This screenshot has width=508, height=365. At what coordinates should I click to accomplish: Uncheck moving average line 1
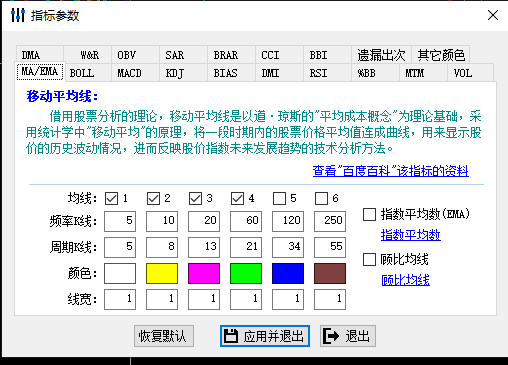[x=111, y=199]
